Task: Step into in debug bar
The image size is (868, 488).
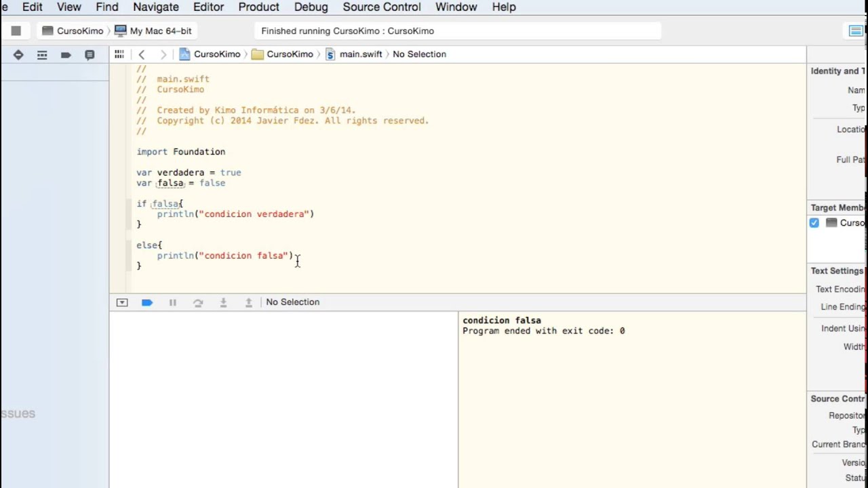Action: coord(223,302)
